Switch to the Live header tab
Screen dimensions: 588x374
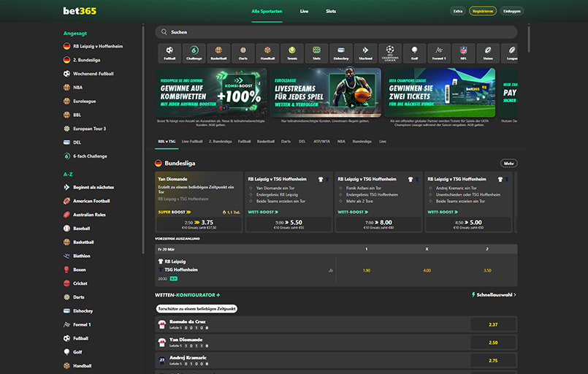[x=304, y=11]
